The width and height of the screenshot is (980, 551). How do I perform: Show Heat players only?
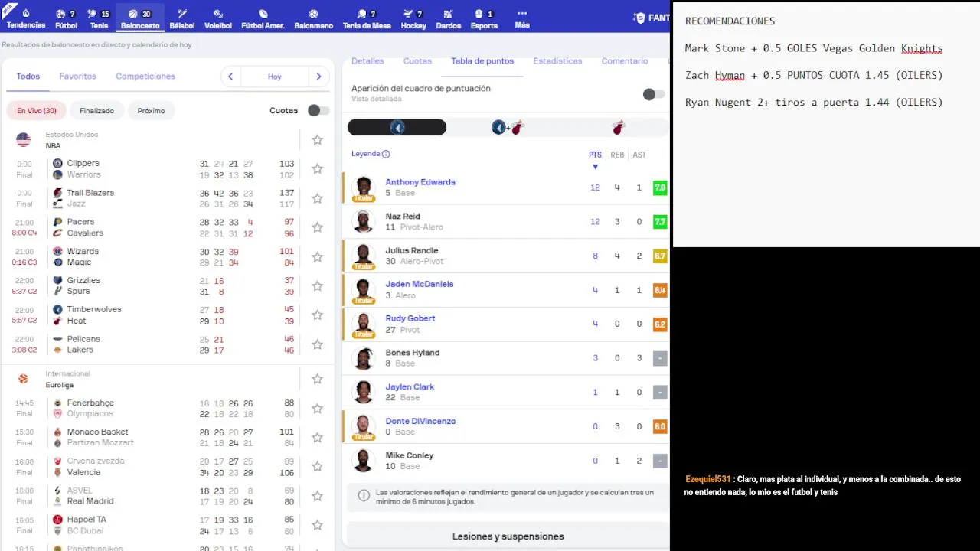(x=619, y=127)
